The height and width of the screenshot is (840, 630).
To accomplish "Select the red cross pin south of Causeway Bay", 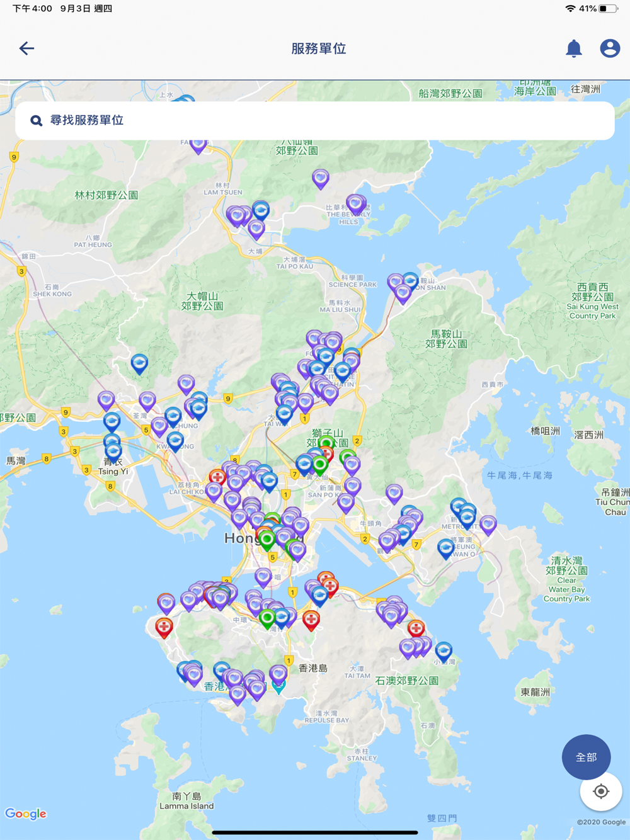I will pos(311,620).
